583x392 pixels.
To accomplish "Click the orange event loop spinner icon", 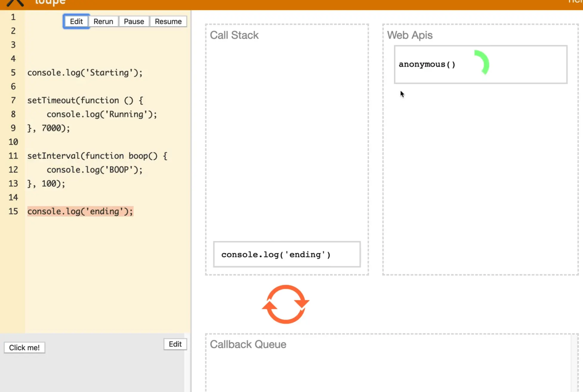I will pos(286,304).
